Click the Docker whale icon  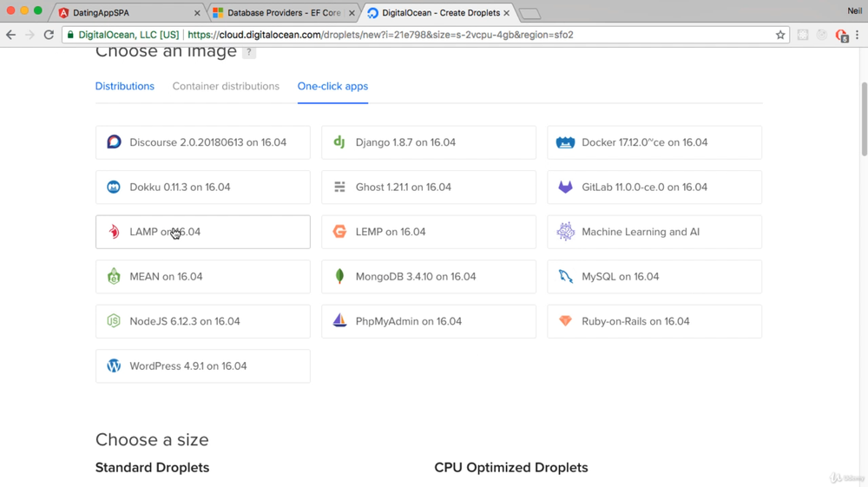tap(565, 142)
